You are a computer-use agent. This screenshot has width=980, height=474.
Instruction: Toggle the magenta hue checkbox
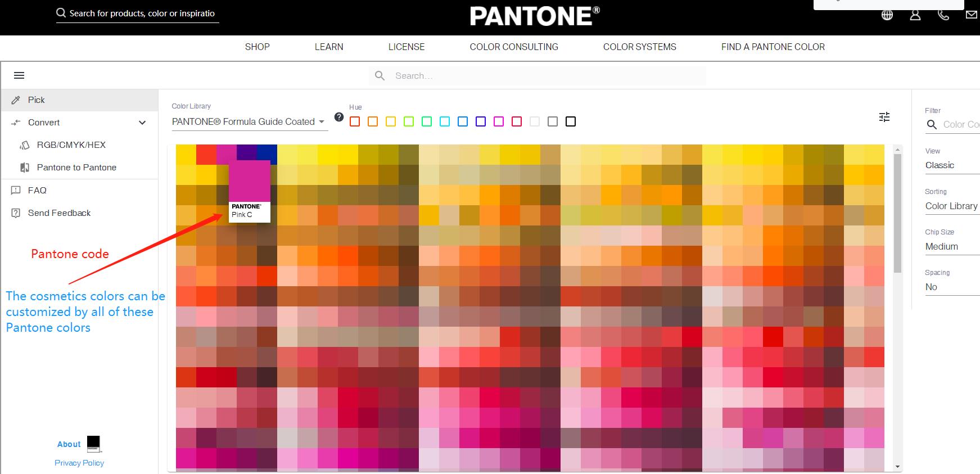pos(499,121)
